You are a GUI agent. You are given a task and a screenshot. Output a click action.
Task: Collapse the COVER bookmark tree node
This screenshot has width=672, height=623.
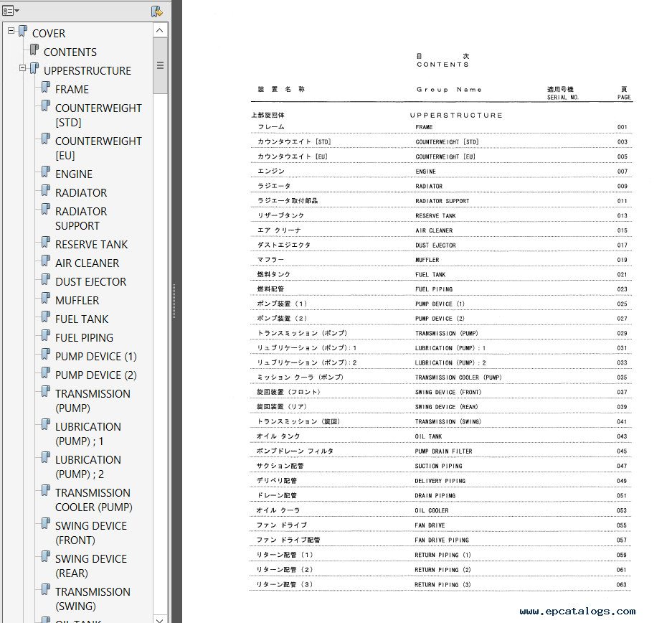point(11,31)
